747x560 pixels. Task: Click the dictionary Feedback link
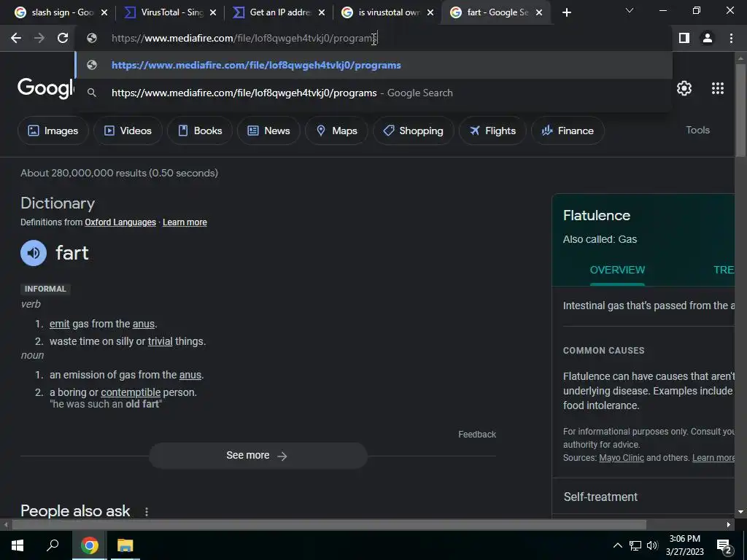[477, 435]
